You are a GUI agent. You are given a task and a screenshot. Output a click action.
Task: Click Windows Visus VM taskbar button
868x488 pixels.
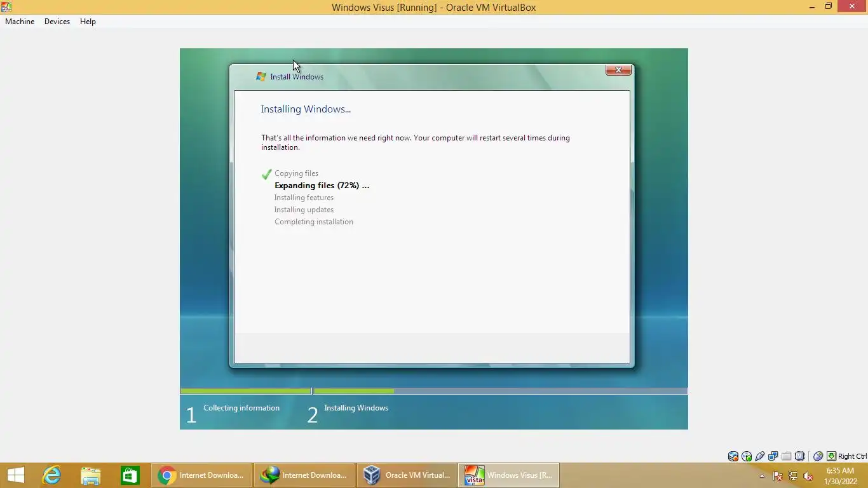pyautogui.click(x=509, y=475)
